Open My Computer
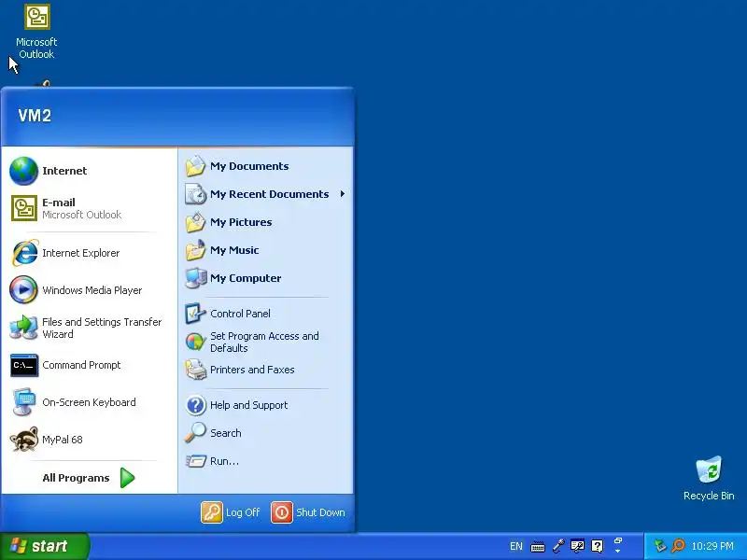 (x=266, y=278)
